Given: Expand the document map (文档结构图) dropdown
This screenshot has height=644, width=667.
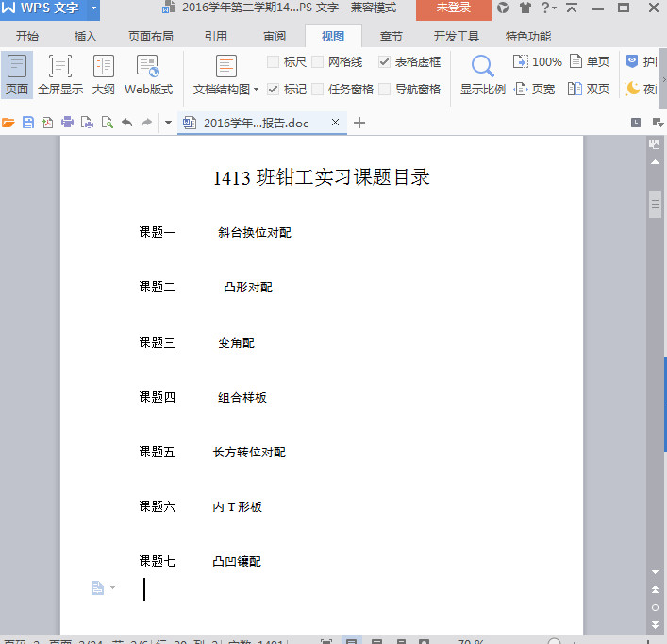Looking at the screenshot, I should [x=256, y=90].
